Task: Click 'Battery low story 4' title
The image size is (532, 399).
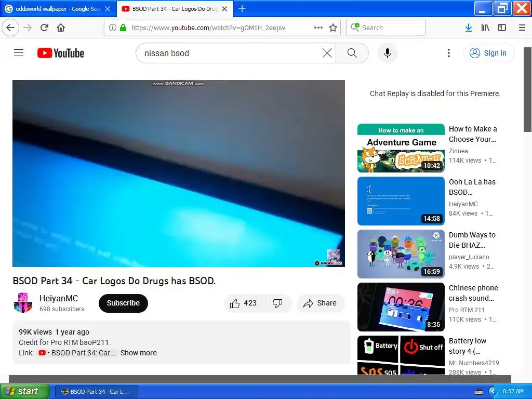Action: 468,345
